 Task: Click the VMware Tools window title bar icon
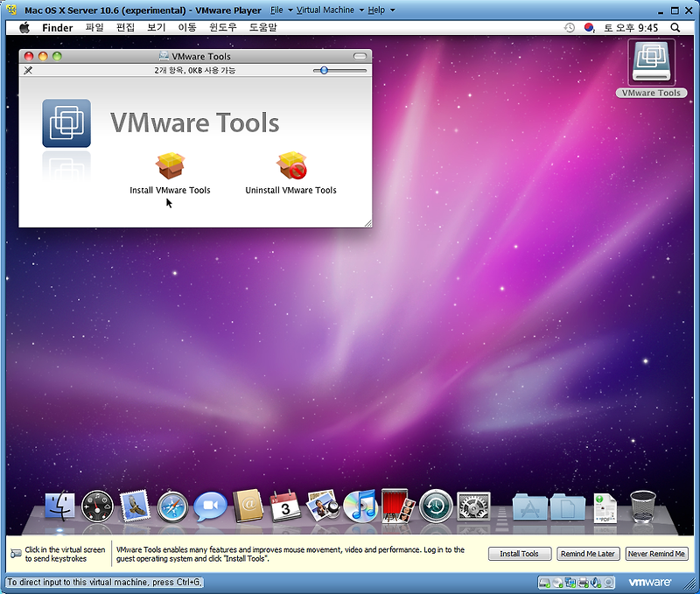tap(164, 56)
